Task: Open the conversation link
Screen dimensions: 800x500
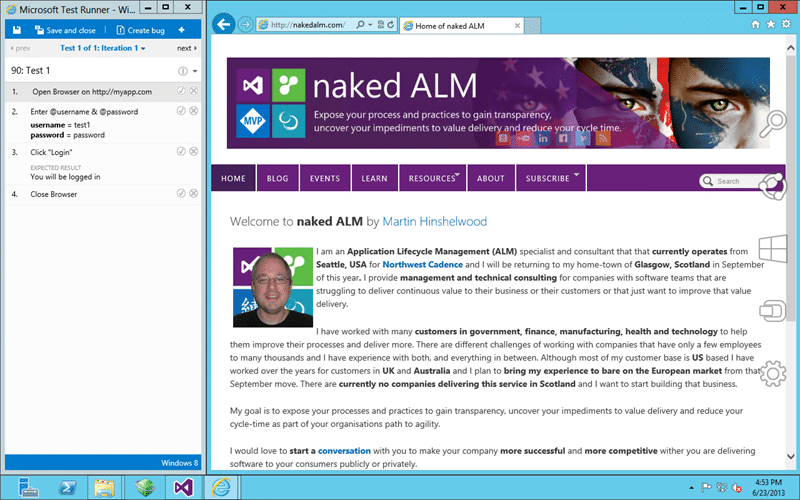Action: click(344, 451)
